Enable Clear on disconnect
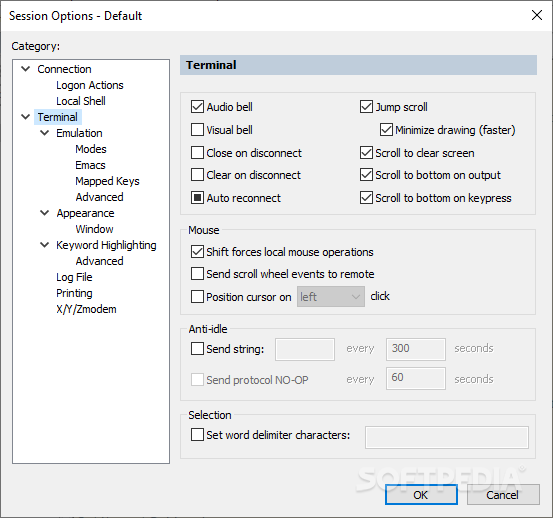Viewport: 553px width, 518px height. (x=197, y=175)
